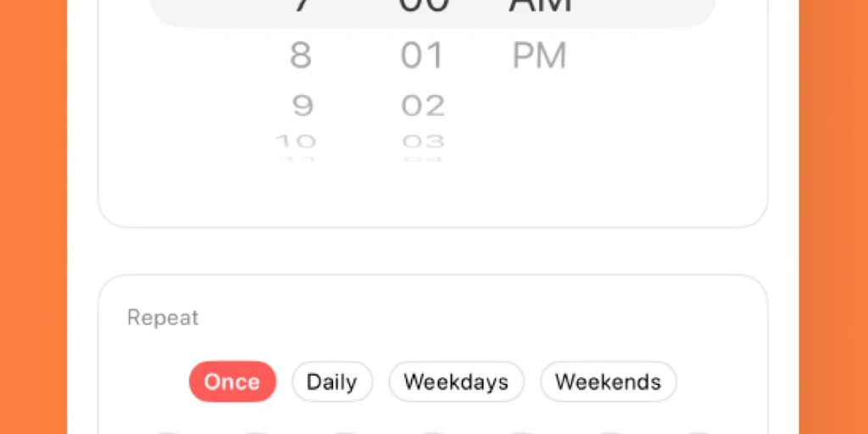Select AM in the period column
This screenshot has width=868, height=434.
tap(539, 5)
